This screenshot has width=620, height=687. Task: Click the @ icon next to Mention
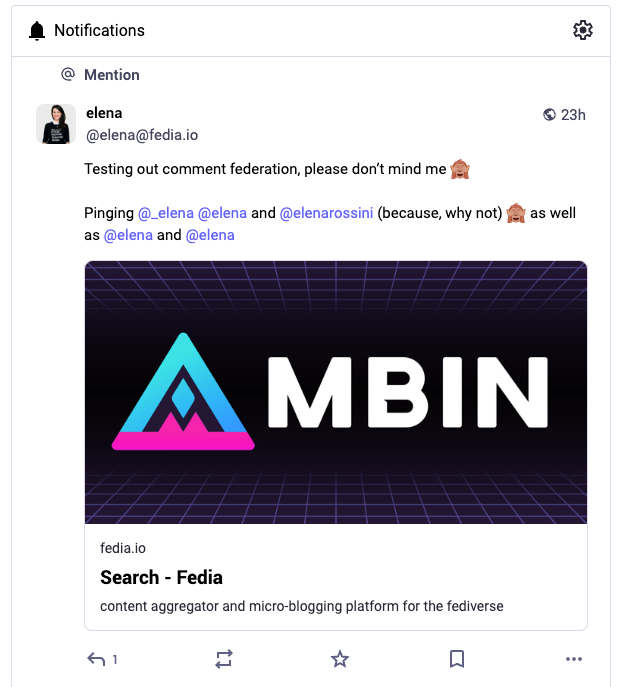[68, 75]
